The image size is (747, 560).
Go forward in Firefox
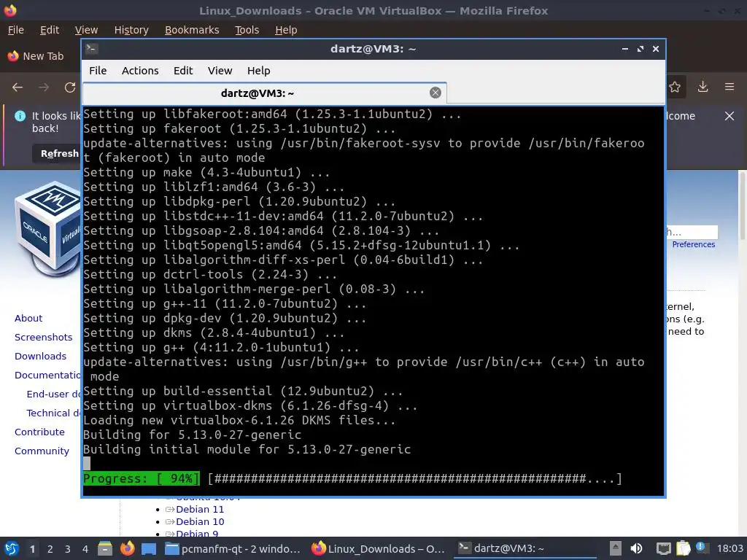[44, 87]
